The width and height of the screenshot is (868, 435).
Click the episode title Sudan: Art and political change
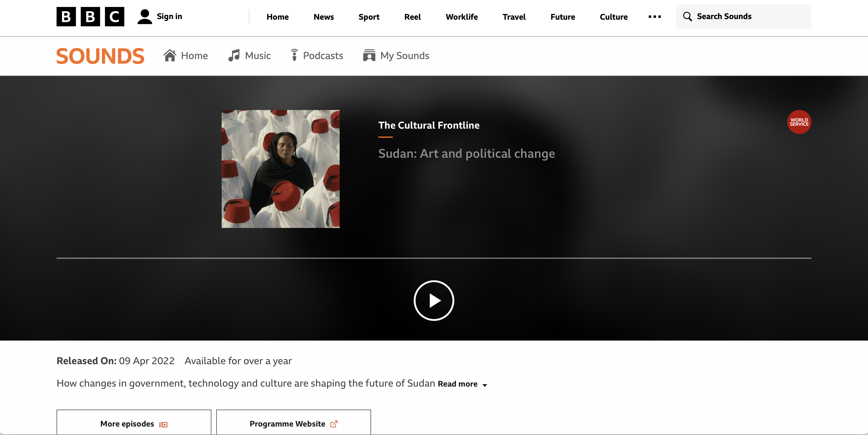466,154
